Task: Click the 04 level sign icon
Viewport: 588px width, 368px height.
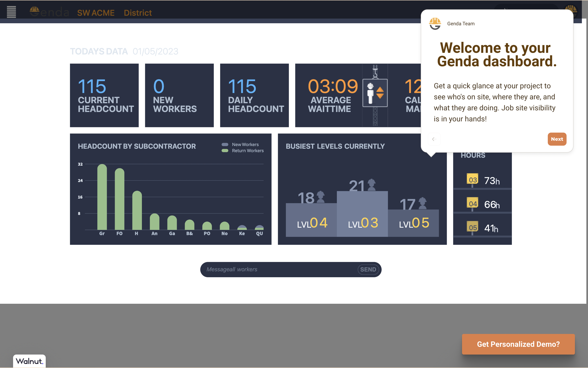Action: [x=472, y=204]
